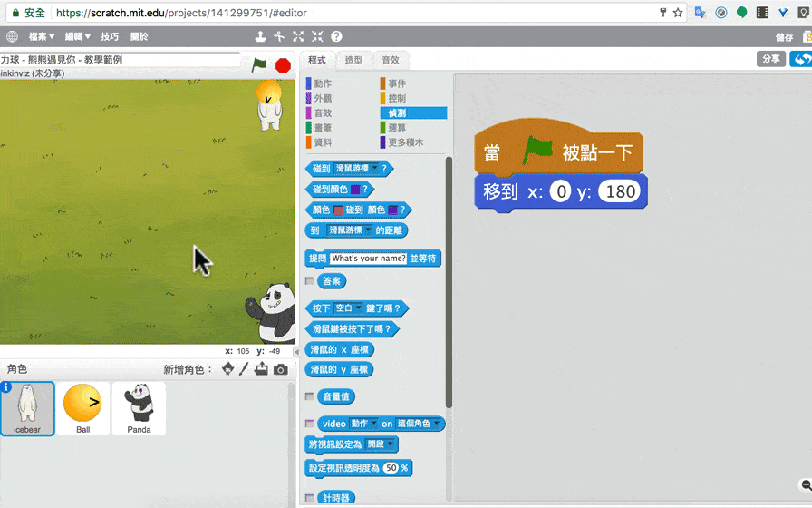This screenshot has width=812, height=508.
Task: Zoom out the scripts area
Action: tap(807, 485)
